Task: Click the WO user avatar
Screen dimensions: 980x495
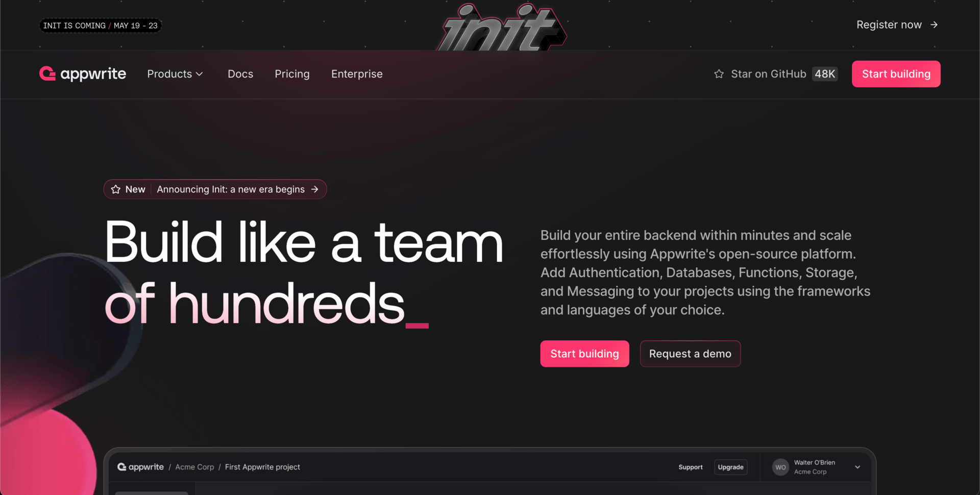Action: pos(780,467)
